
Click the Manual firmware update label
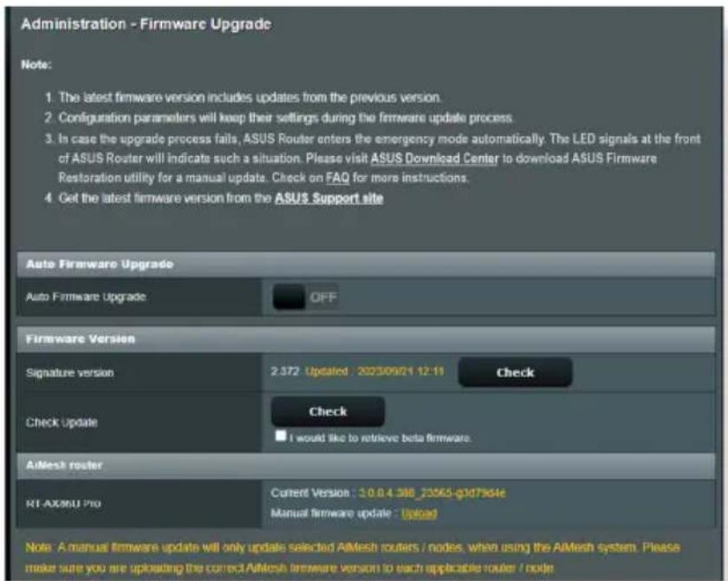331,513
